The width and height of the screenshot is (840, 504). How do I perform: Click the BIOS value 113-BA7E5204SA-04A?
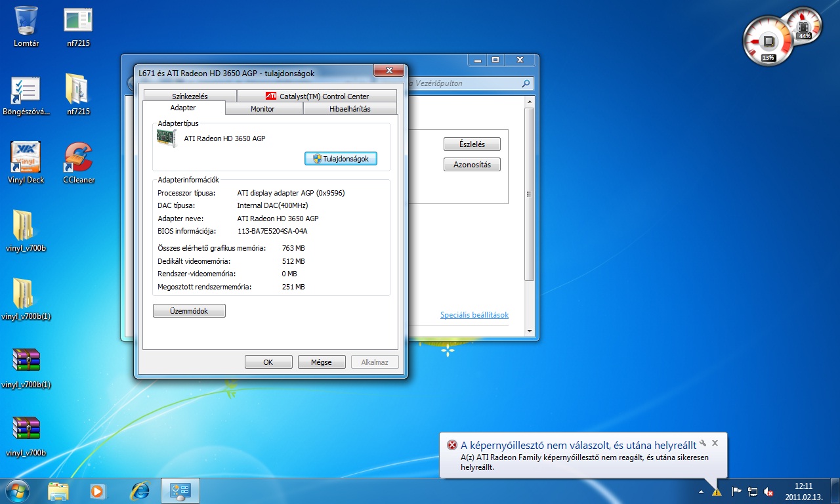tap(272, 231)
